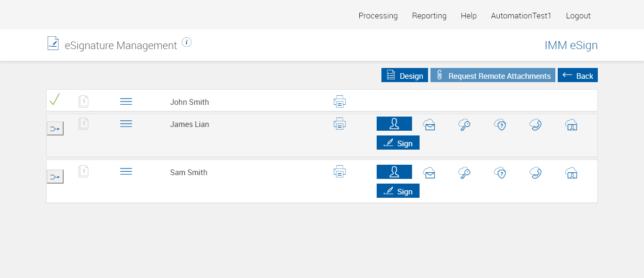This screenshot has height=278, width=644.
Task: Expand the hamburger menu for James Lian
Action: point(126,124)
